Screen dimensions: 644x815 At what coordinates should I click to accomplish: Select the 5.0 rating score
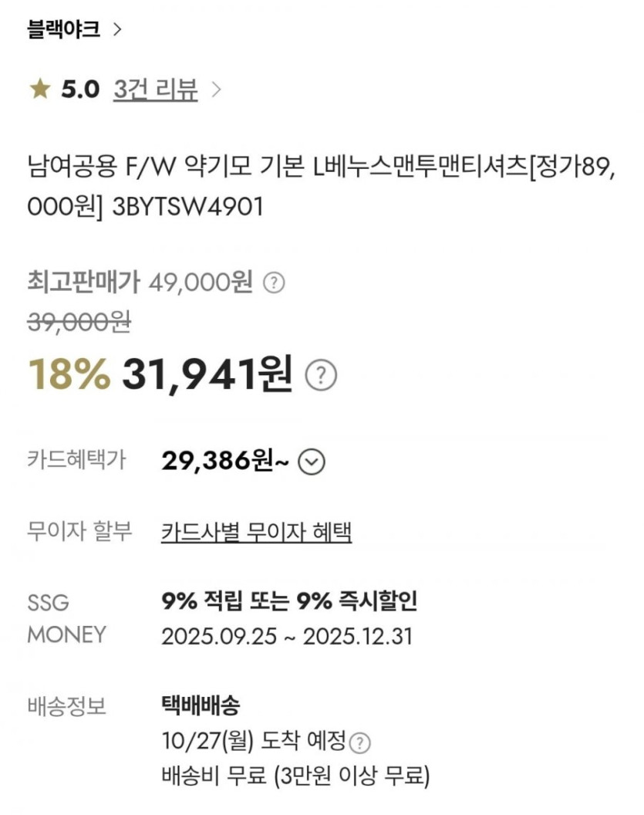point(80,90)
